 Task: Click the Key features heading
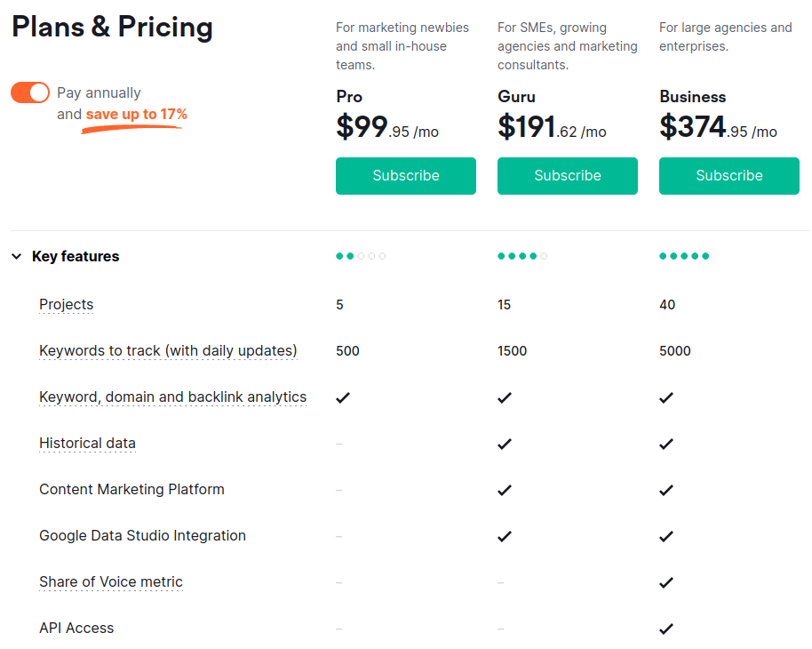point(76,256)
